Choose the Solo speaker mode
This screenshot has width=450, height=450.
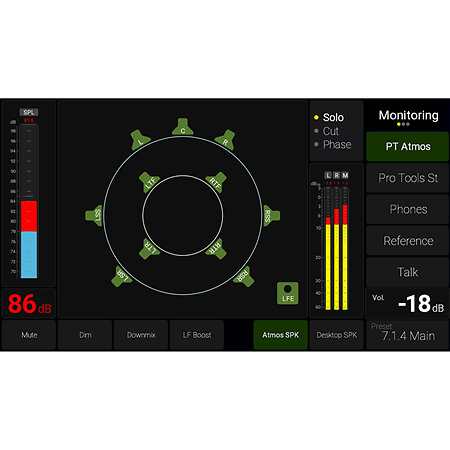tap(329, 117)
